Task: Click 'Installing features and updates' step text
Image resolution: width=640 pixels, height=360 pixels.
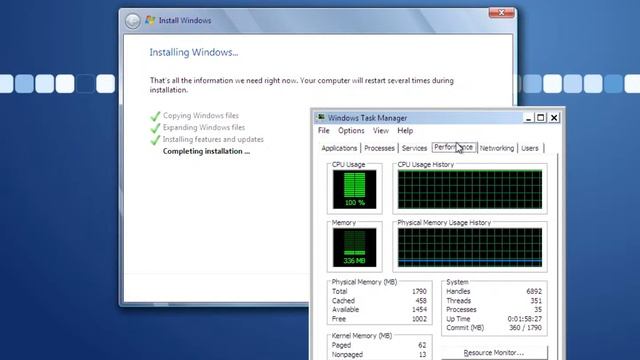Action: click(213, 139)
